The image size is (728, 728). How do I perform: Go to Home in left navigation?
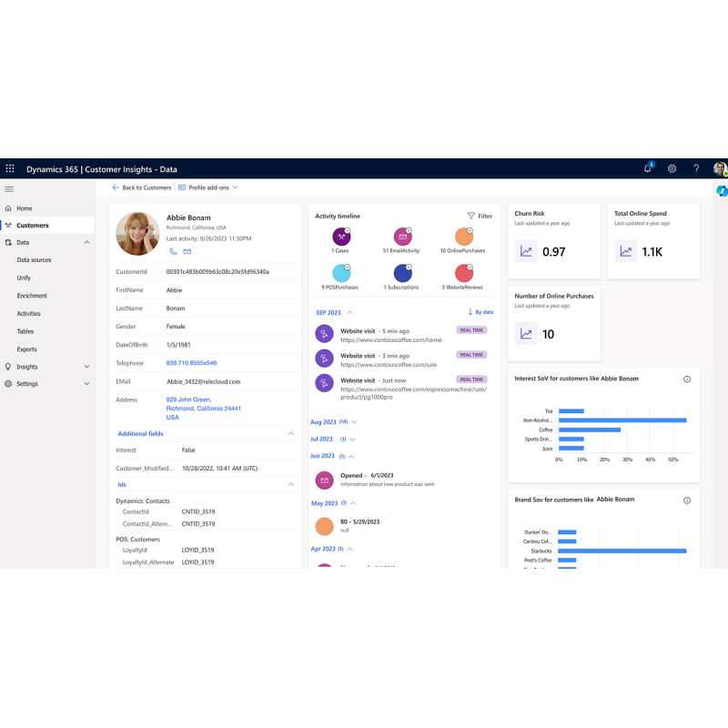click(24, 208)
